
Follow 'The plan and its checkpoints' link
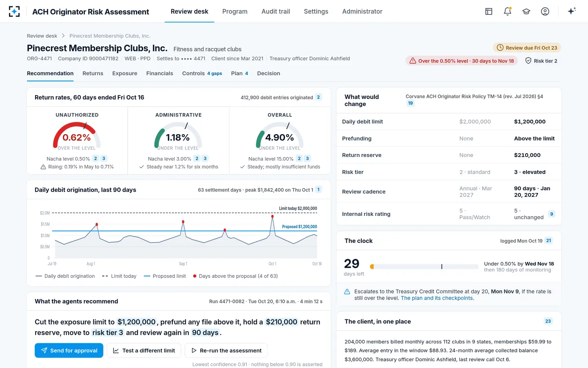coord(437,298)
